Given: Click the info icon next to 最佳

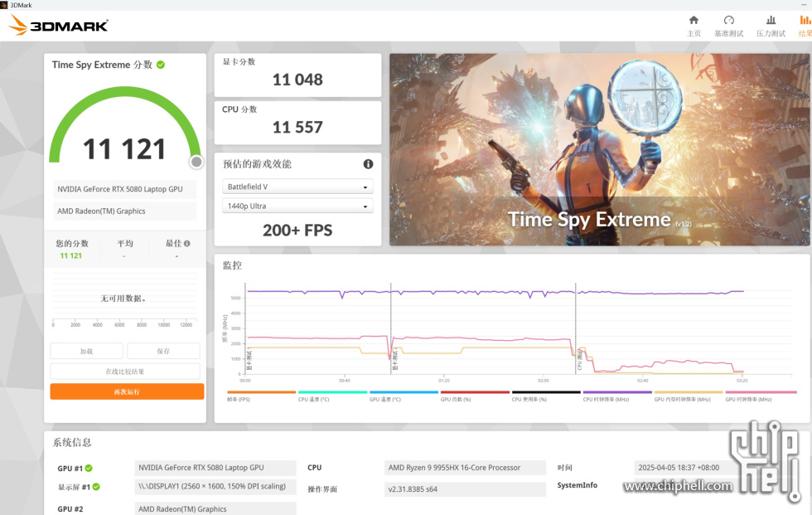Looking at the screenshot, I should pyautogui.click(x=187, y=243).
